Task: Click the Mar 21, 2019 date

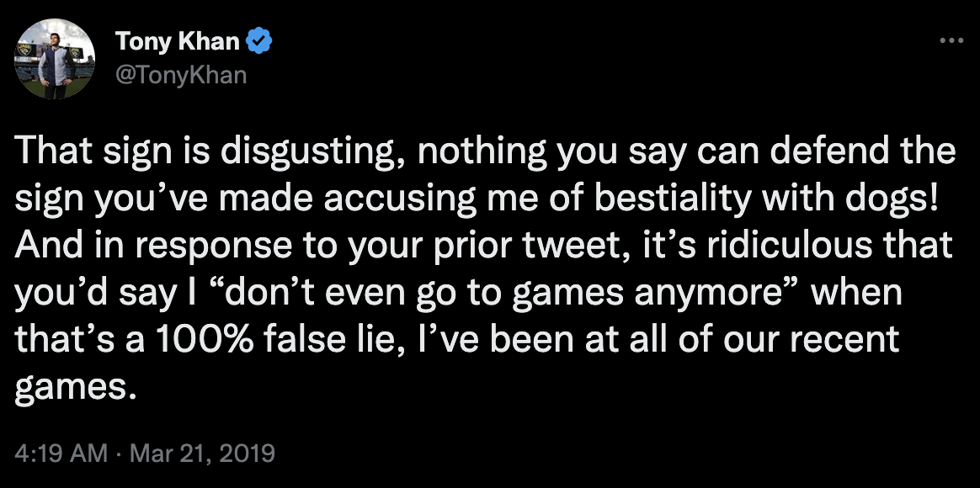Action: tap(202, 453)
